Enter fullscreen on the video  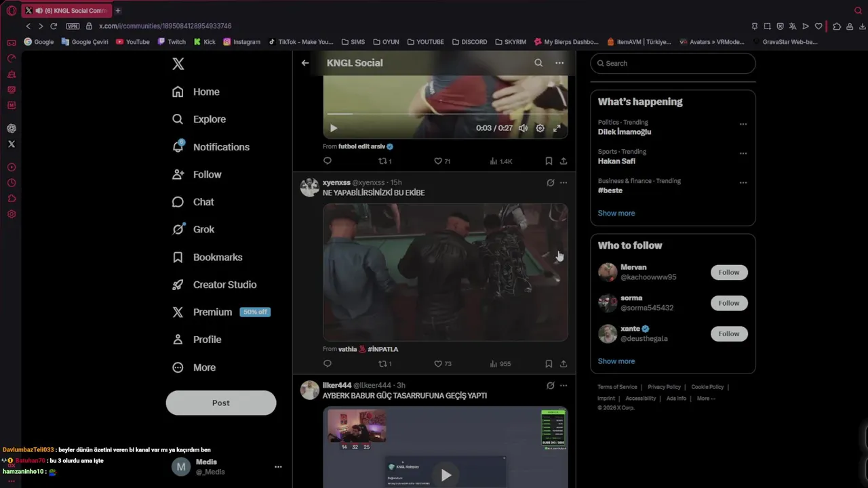(557, 128)
